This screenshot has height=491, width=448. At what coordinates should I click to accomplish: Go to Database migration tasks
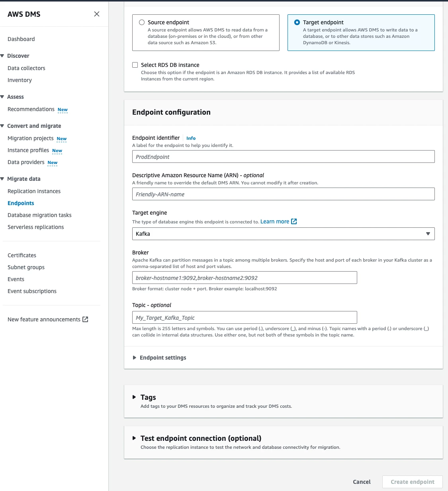39,215
